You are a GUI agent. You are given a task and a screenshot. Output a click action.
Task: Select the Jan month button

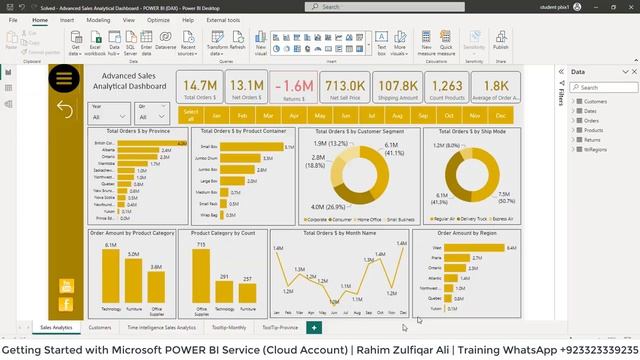point(216,116)
